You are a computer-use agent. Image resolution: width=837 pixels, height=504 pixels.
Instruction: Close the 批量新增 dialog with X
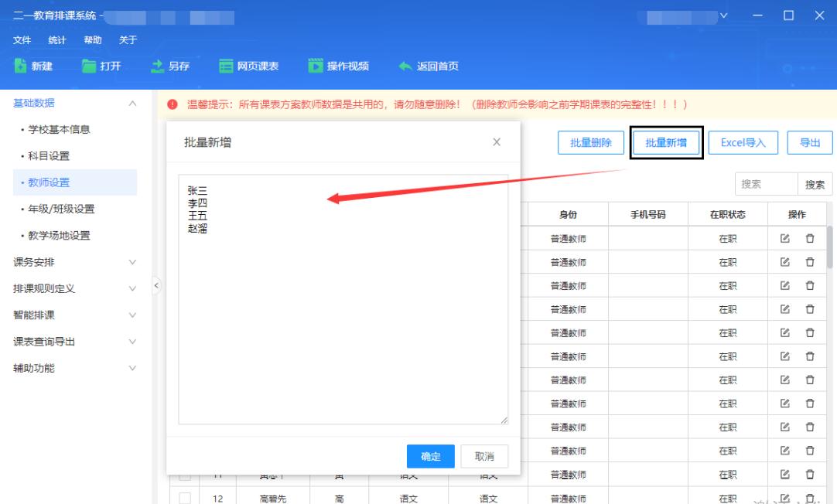pos(497,142)
